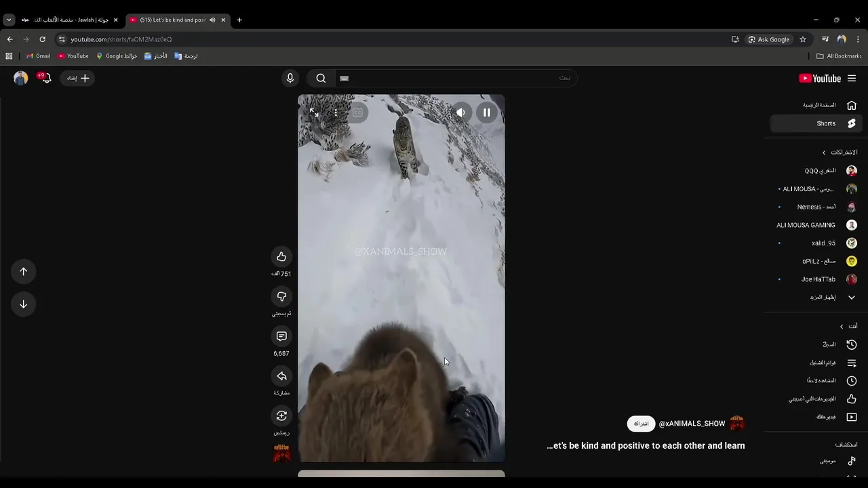Open the Create (إنشاء) button
This screenshot has width=868, height=488.
pyautogui.click(x=78, y=78)
